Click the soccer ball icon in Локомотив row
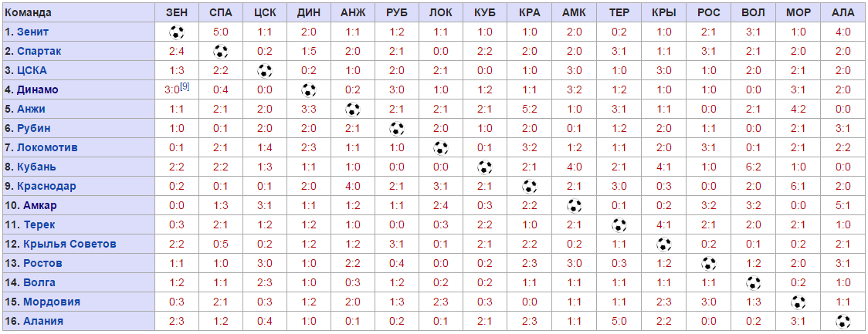Image resolution: width=868 pixels, height=334 pixels. pos(441,148)
